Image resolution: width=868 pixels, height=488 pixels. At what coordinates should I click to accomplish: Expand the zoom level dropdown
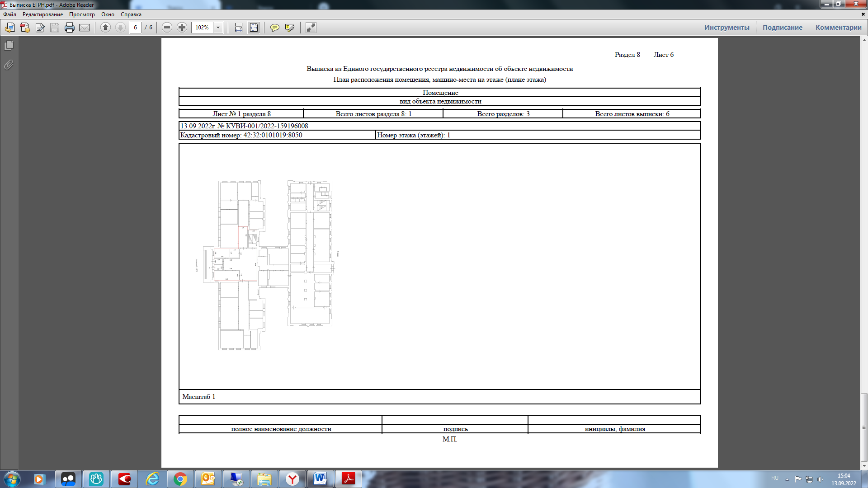coord(218,28)
